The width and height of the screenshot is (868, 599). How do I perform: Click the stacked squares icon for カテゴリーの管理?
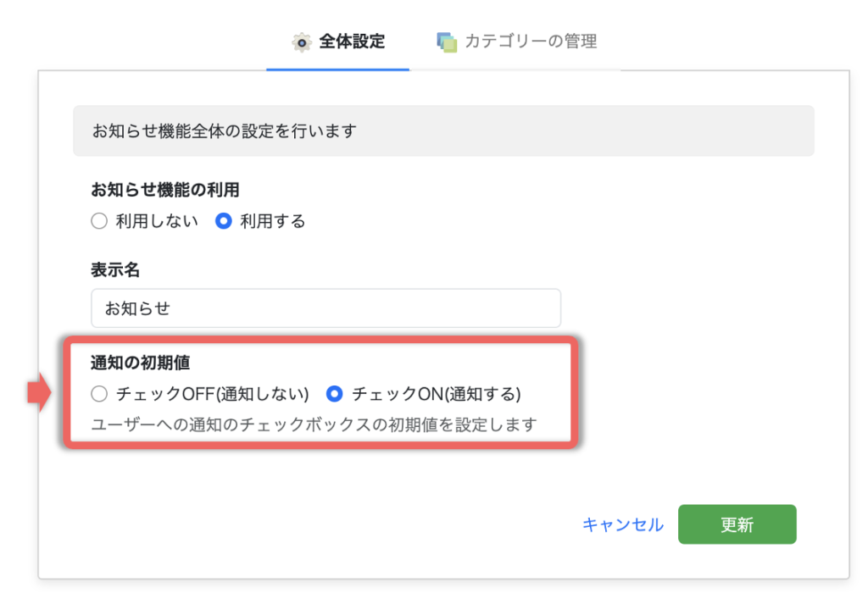(447, 42)
